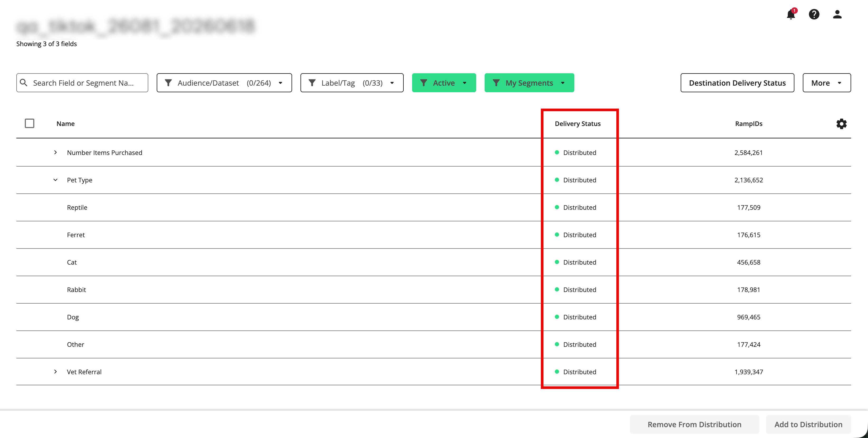
Task: Sort by the Delivery Status column header
Action: click(578, 124)
